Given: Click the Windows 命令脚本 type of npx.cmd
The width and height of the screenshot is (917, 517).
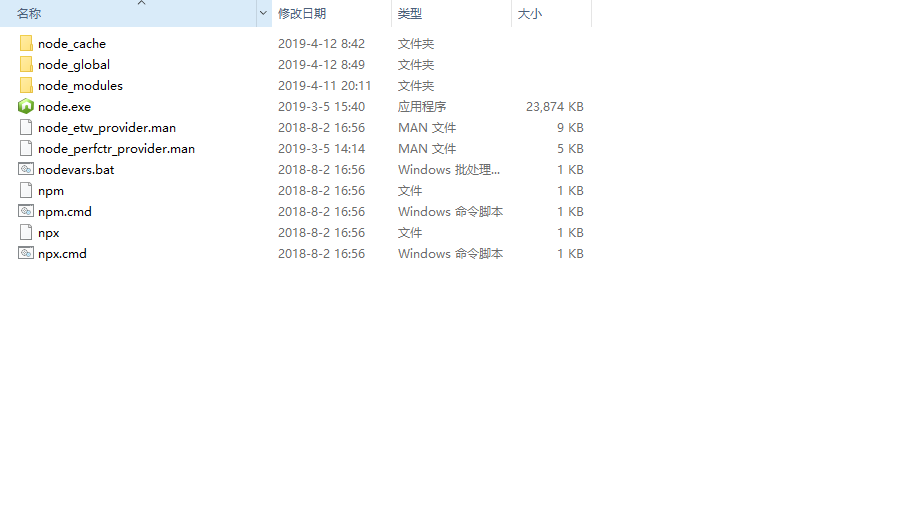Looking at the screenshot, I should coord(450,254).
